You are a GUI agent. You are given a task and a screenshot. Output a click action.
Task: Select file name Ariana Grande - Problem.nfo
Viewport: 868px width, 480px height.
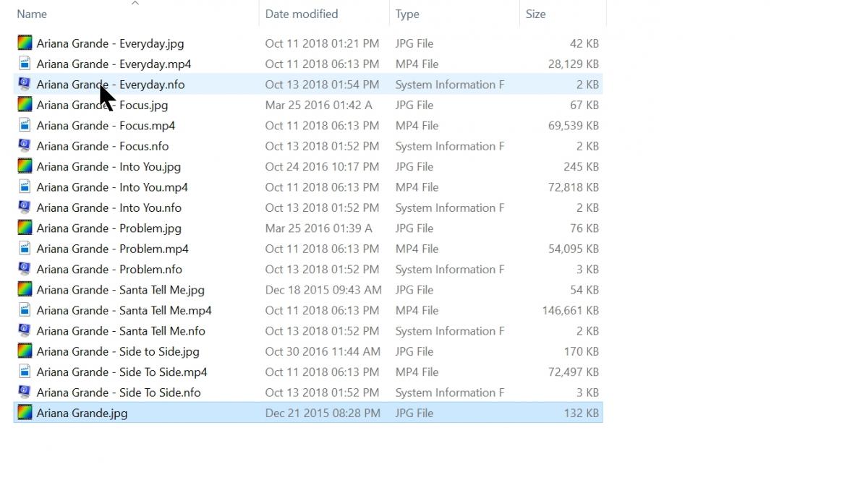click(109, 269)
